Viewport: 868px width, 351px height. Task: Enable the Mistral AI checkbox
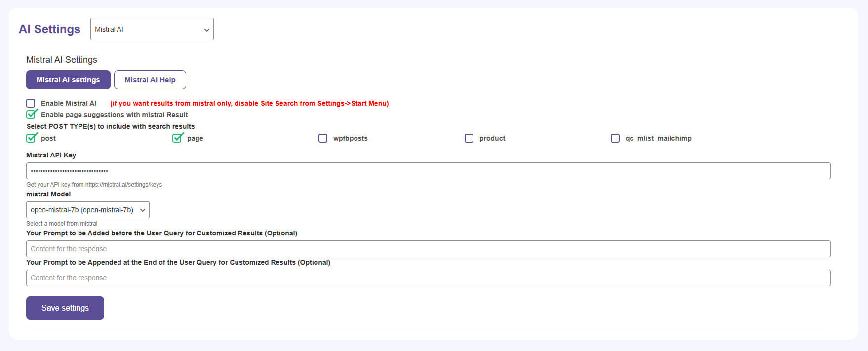point(31,103)
